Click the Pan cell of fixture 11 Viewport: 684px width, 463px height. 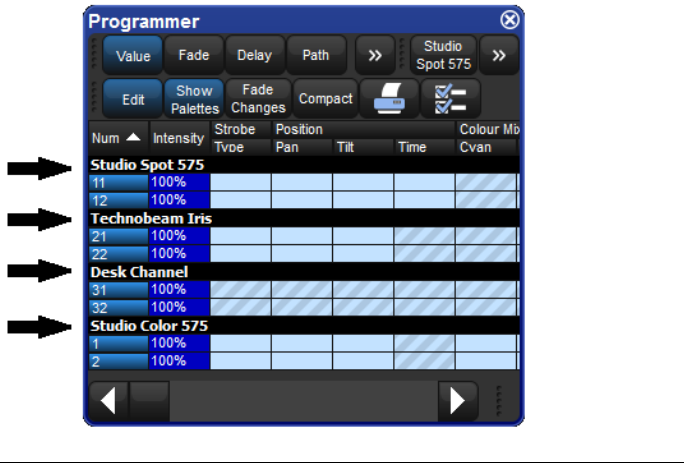[302, 182]
